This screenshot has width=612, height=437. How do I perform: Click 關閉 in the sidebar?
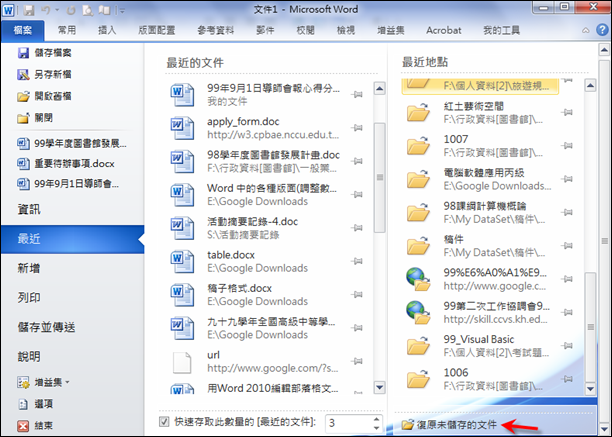pyautogui.click(x=35, y=117)
